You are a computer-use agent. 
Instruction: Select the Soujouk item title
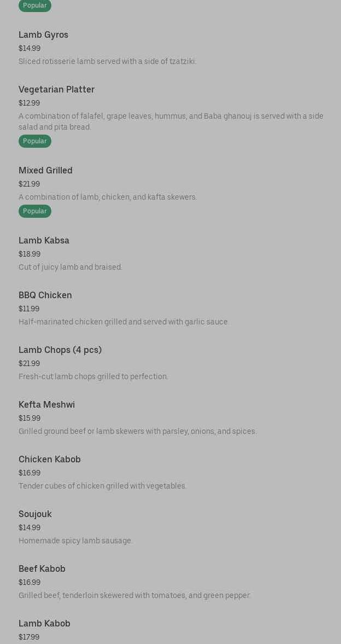coord(35,514)
